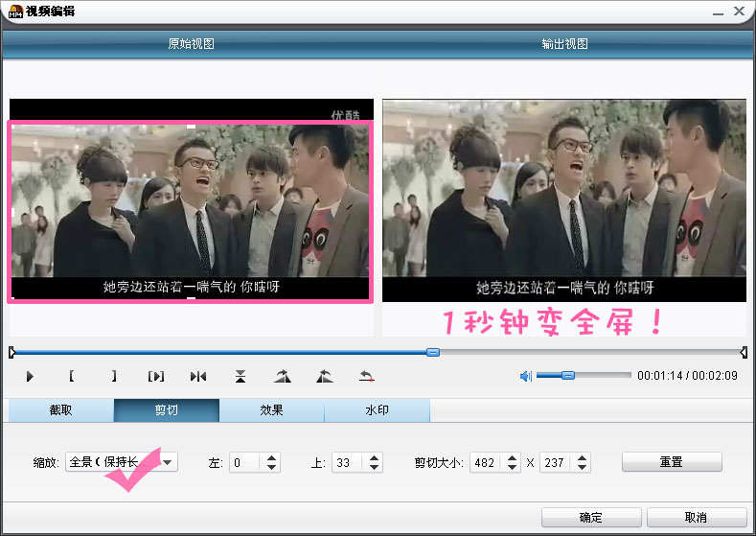This screenshot has height=536, width=756.
Task: Play the selected bracket segment
Action: (x=156, y=376)
